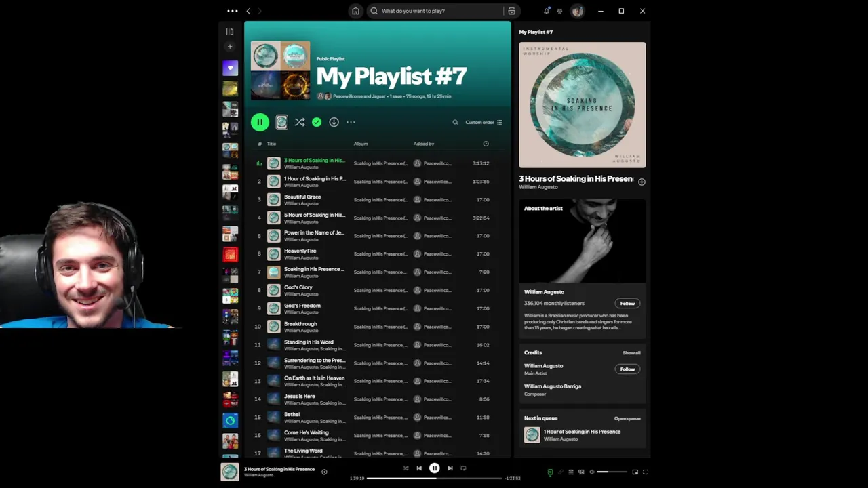
Task: Open the miniplayer icon
Action: [635, 472]
